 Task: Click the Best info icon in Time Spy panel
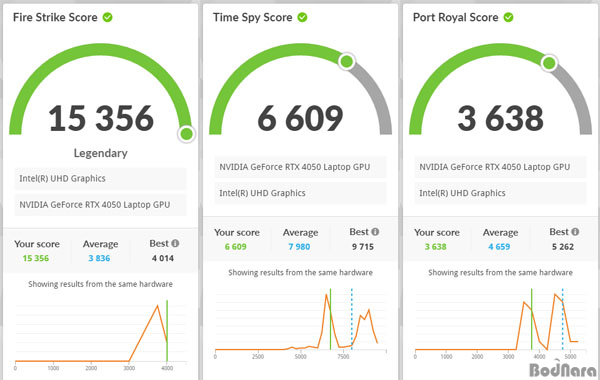pyautogui.click(x=375, y=232)
